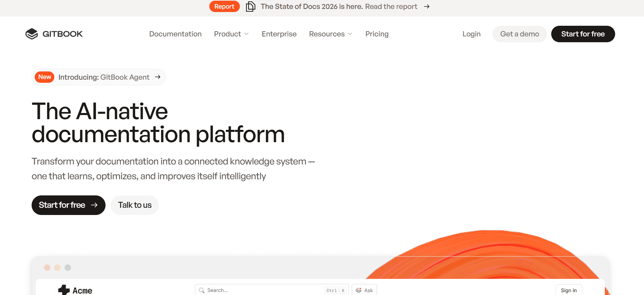Click the Search input in Acme preview

click(272, 290)
